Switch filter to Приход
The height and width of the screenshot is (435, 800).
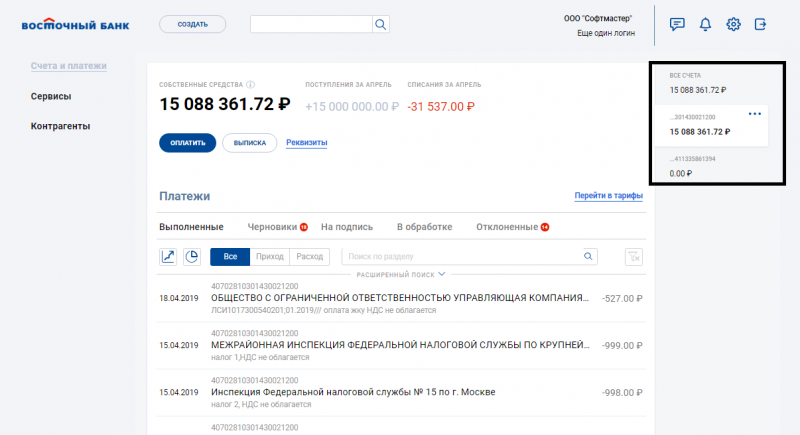pos(269,257)
